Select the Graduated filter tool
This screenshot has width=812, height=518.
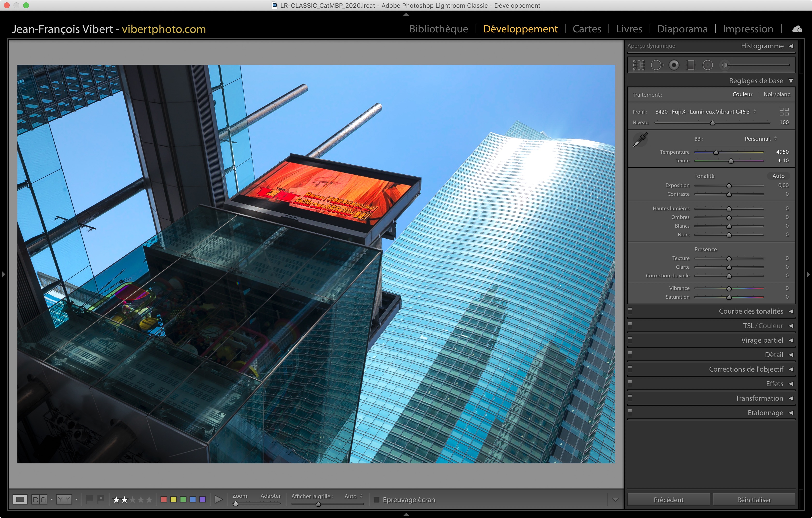691,65
